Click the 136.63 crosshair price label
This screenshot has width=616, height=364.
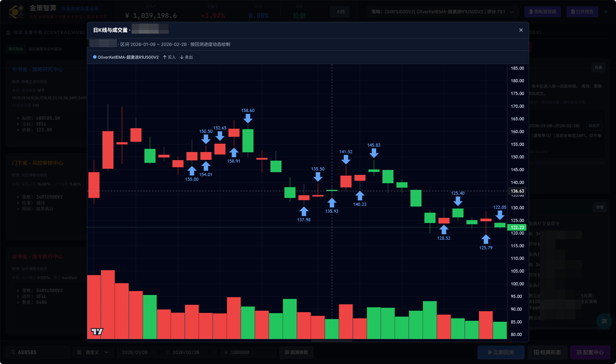coord(517,191)
